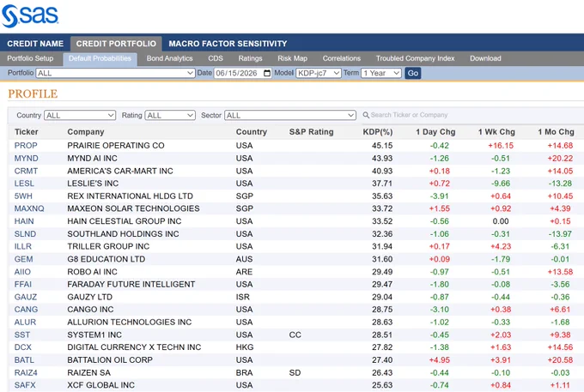
Task: Open the SLND ticker link
Action: point(25,234)
